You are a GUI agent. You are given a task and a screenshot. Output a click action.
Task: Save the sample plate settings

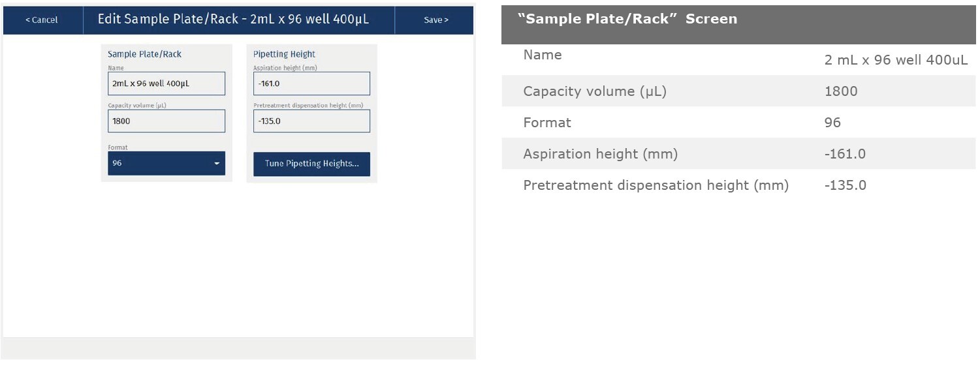[435, 20]
